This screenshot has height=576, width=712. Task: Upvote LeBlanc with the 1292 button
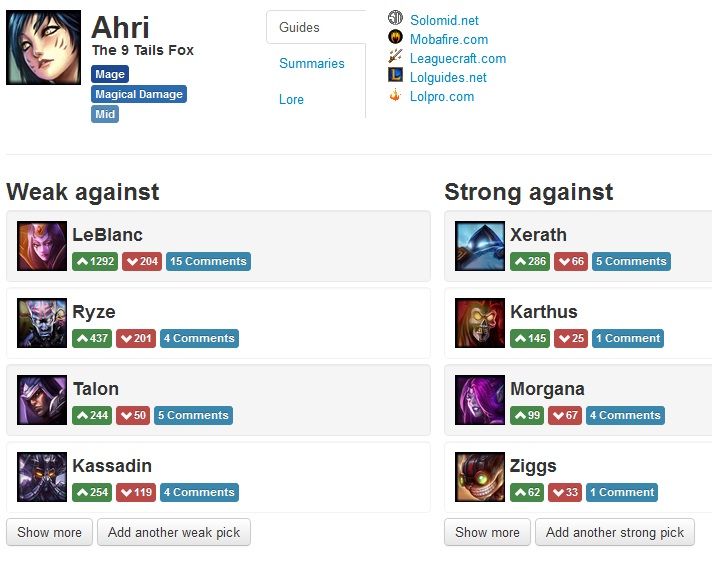(95, 262)
